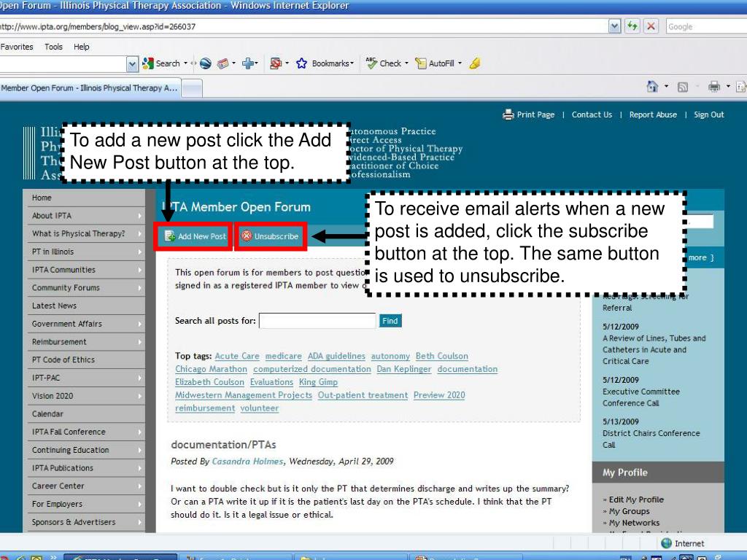Click the blue plus toolbar icon
This screenshot has height=560, width=747.
[x=248, y=63]
